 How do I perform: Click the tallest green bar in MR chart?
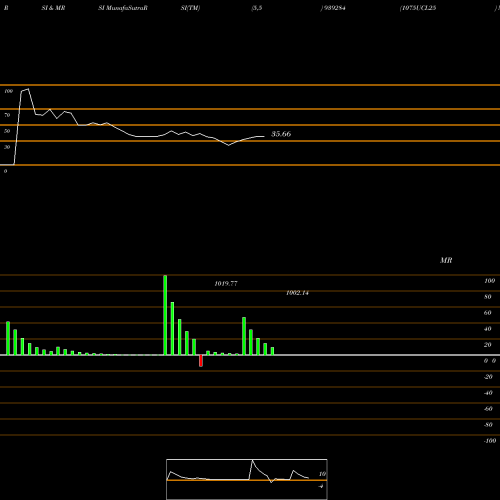click(165, 315)
